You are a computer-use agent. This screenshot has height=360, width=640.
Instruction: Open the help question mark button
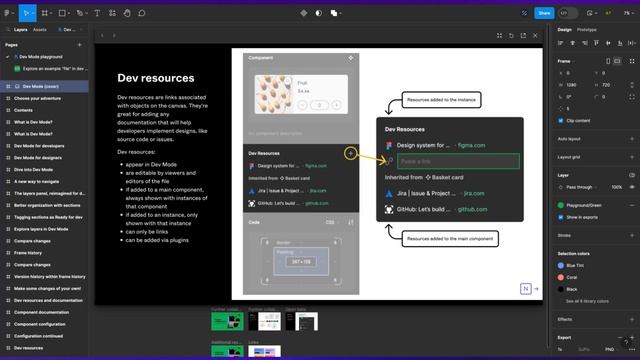[x=626, y=342]
